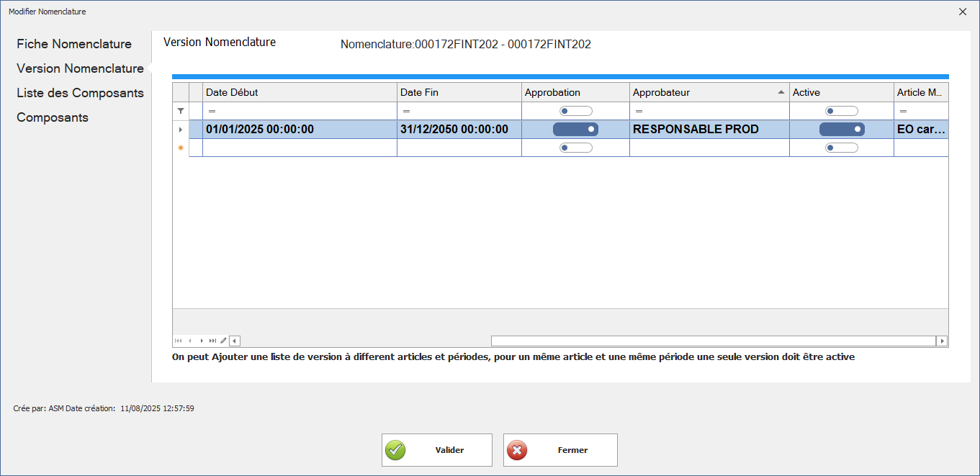Click the Approbateur column sort arrow
This screenshot has width=980, height=476.
[781, 92]
